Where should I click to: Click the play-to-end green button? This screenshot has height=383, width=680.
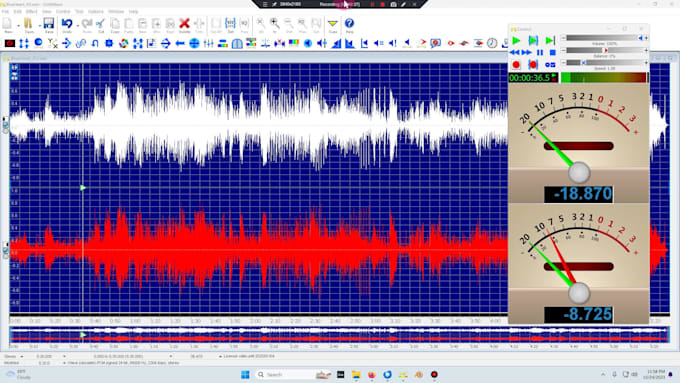tap(550, 41)
